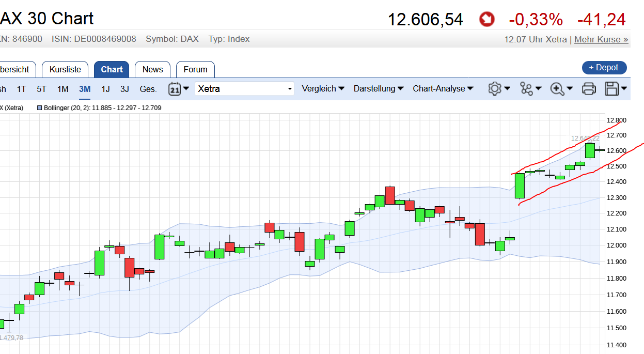Click the Symbol: DAX text

click(172, 39)
